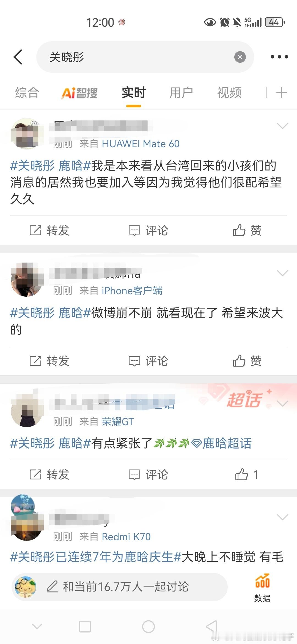Tap the back arrow icon
Screen dimensions: 297x644
pos(18,57)
